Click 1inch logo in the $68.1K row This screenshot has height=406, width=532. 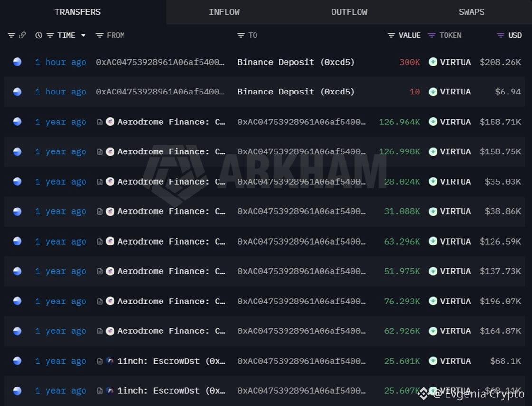pyautogui.click(x=110, y=360)
